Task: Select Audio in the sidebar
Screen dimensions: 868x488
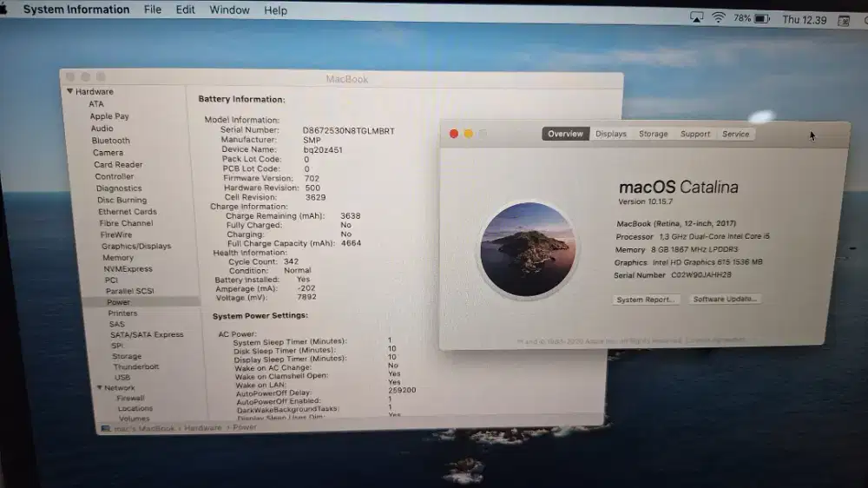Action: coord(102,128)
